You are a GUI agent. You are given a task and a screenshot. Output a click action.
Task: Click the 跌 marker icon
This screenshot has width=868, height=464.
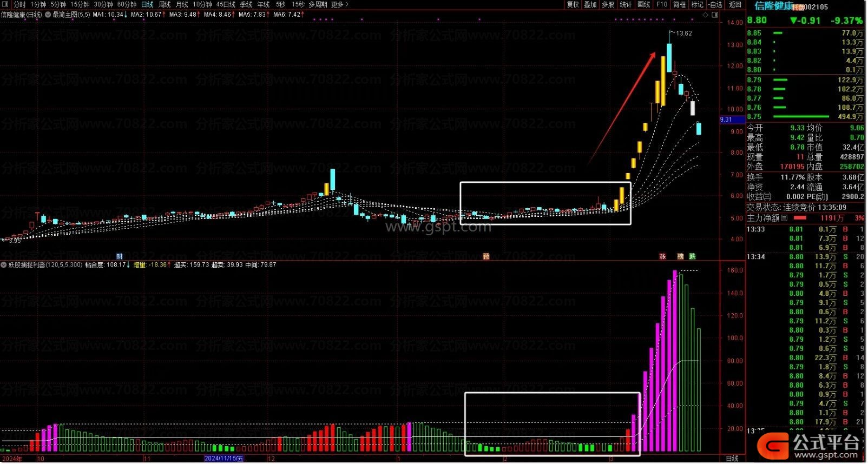[x=692, y=256]
